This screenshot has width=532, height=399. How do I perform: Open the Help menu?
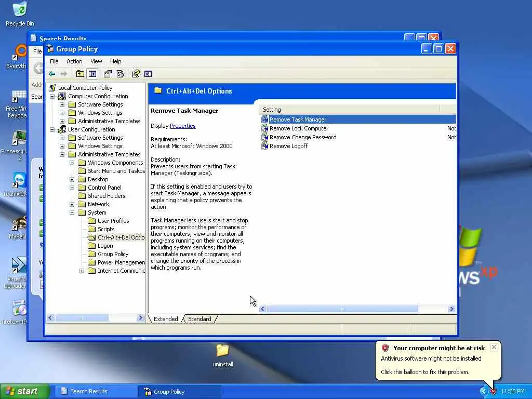(x=115, y=61)
